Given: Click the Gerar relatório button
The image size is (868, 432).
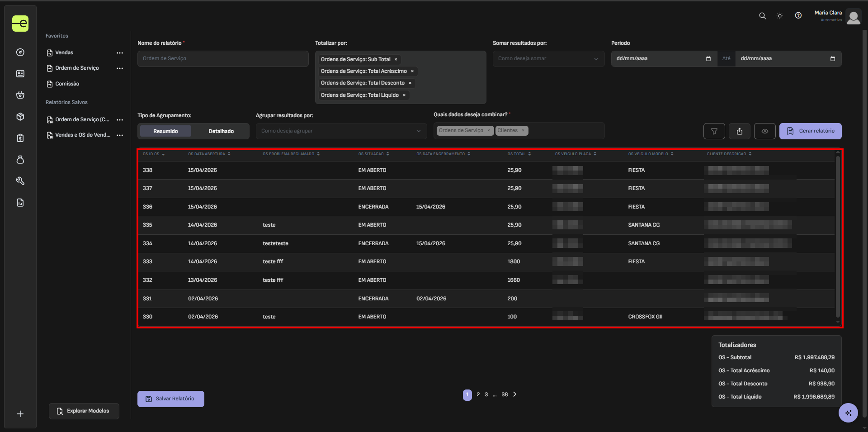Looking at the screenshot, I should pos(810,131).
